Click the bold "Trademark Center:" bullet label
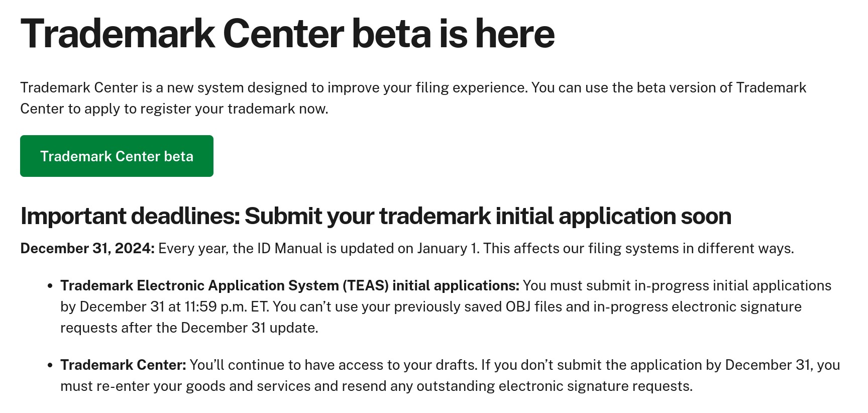The image size is (868, 413). pyautogui.click(x=123, y=365)
